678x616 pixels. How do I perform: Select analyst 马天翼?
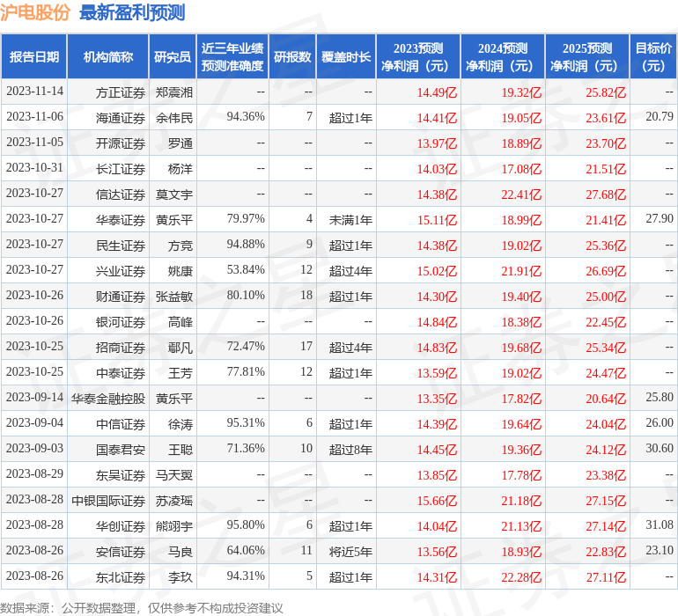[x=173, y=475]
